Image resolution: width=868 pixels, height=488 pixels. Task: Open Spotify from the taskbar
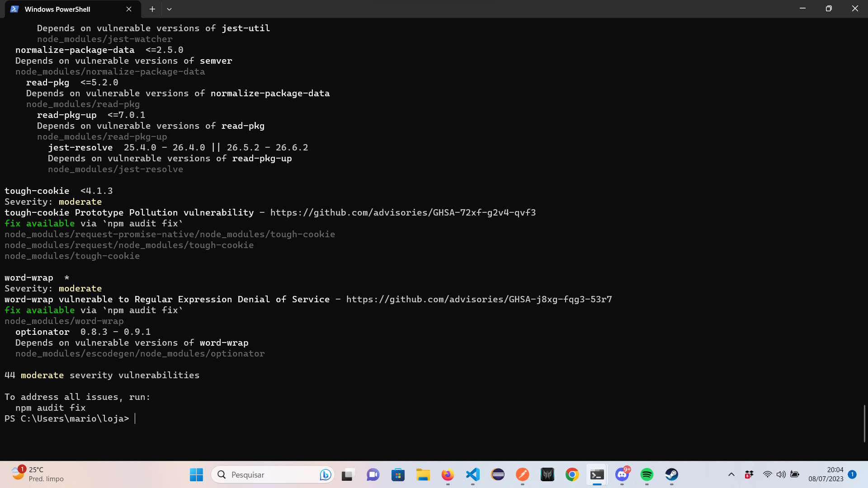point(647,474)
